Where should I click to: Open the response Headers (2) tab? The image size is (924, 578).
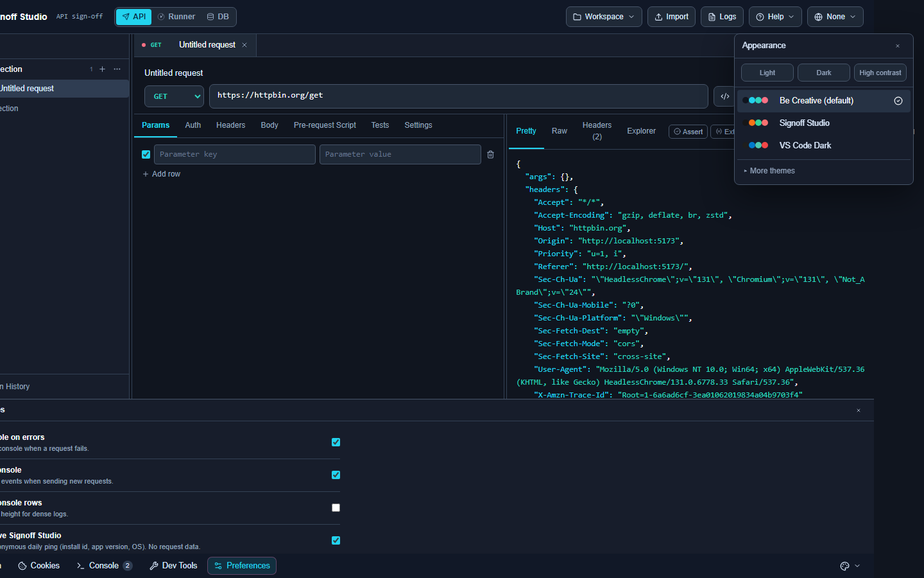597,131
